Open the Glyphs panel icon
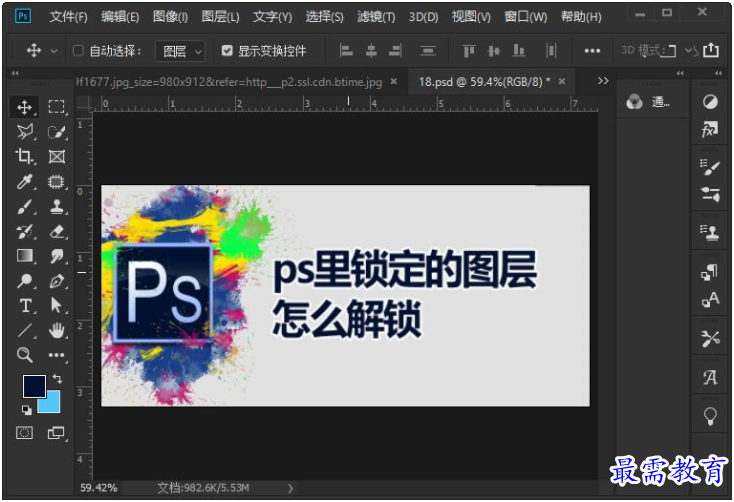The image size is (734, 502). point(710,376)
